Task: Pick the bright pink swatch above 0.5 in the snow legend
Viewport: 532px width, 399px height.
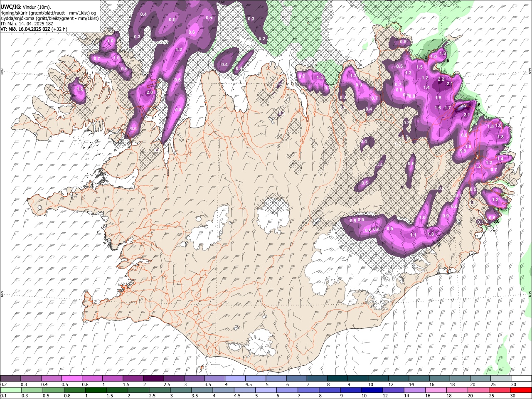Action: pyautogui.click(x=71, y=379)
